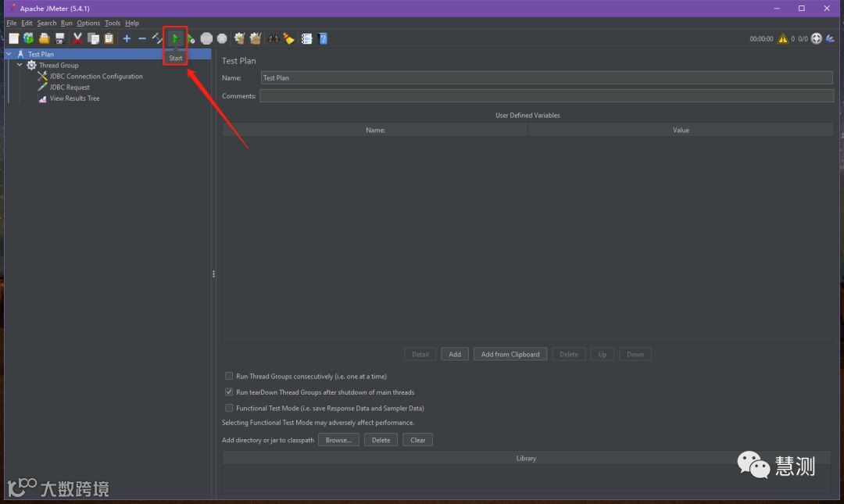Open the Function Helper dialog icon
The width and height of the screenshot is (844, 504).
(307, 38)
